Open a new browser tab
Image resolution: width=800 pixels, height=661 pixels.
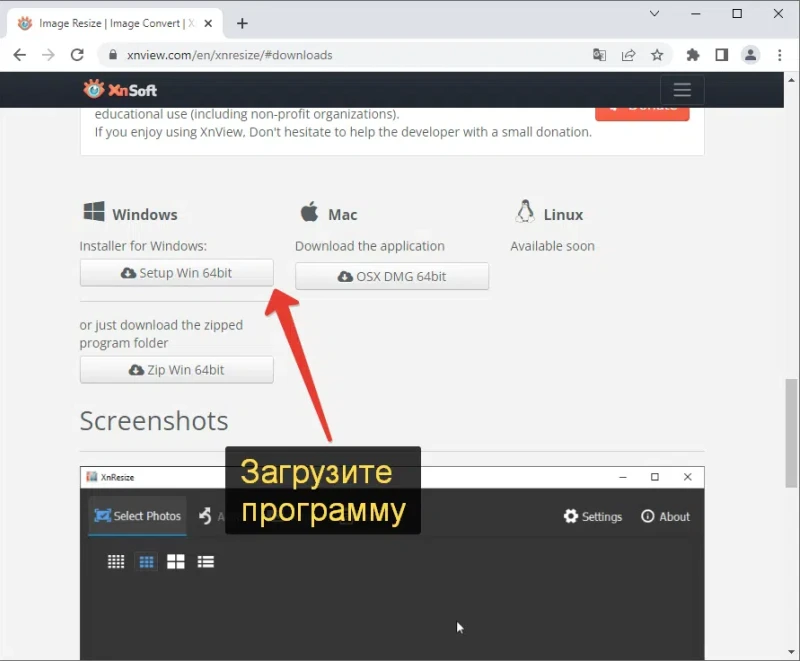pos(242,23)
